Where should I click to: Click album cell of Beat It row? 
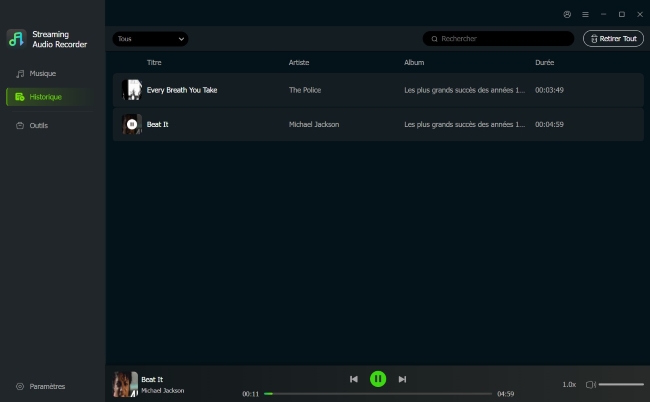tap(464, 124)
